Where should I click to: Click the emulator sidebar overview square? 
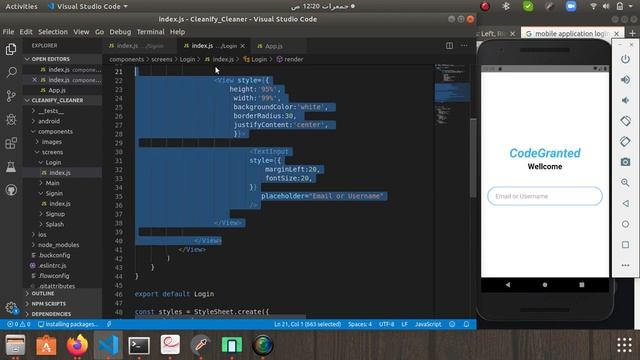coord(625,244)
